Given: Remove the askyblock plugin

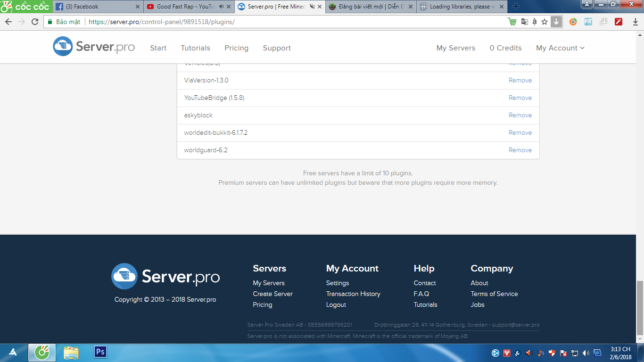Looking at the screenshot, I should pyautogui.click(x=520, y=115).
